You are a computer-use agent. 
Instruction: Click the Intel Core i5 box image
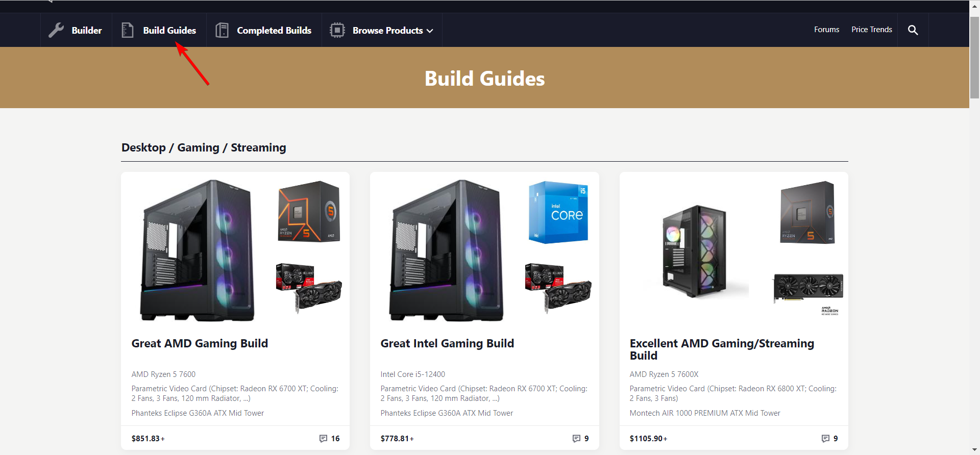coord(558,212)
